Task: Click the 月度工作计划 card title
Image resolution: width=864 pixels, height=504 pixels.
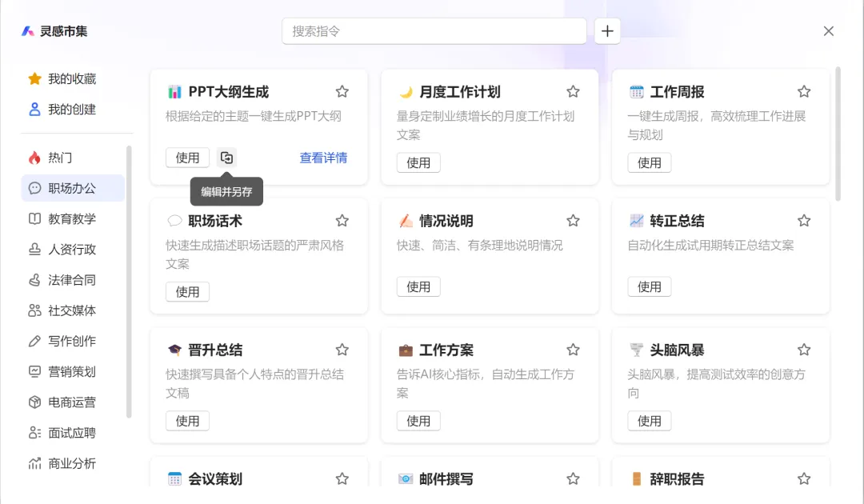Action: 459,92
